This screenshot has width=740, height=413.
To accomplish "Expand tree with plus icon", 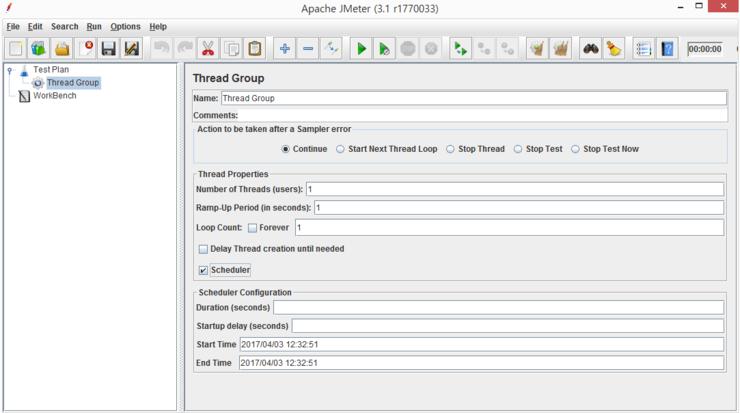I will 285,49.
